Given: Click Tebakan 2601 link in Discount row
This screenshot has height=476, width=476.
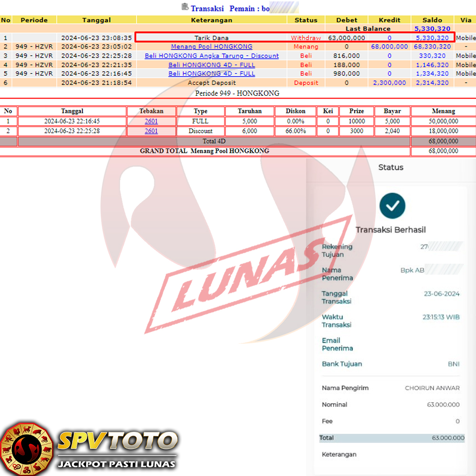Looking at the screenshot, I should click(x=151, y=131).
